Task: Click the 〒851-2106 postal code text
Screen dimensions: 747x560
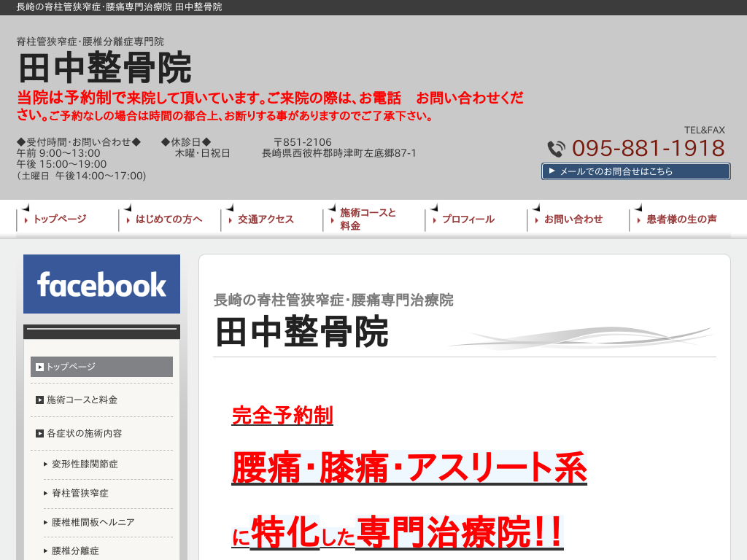Action: (302, 142)
